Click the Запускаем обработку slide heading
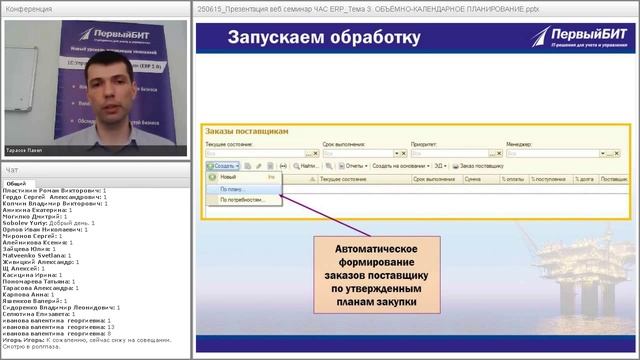Screen dimensions: 640x360 pos(324,37)
